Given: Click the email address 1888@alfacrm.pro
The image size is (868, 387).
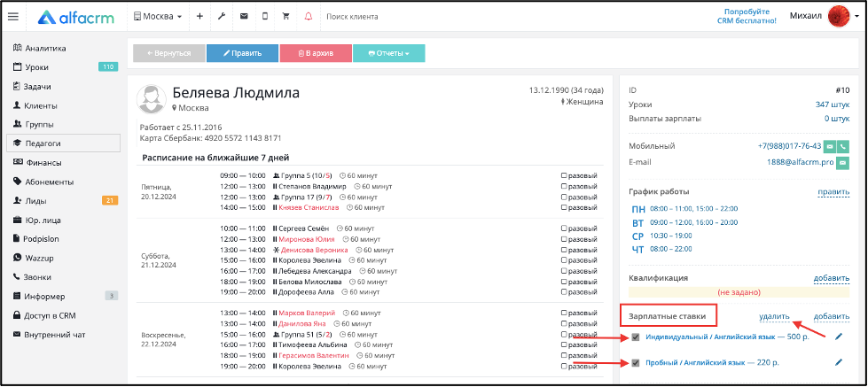Looking at the screenshot, I should [802, 163].
